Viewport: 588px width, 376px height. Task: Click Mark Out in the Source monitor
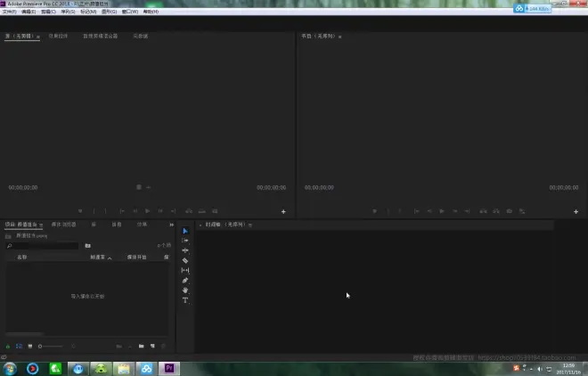click(x=106, y=211)
